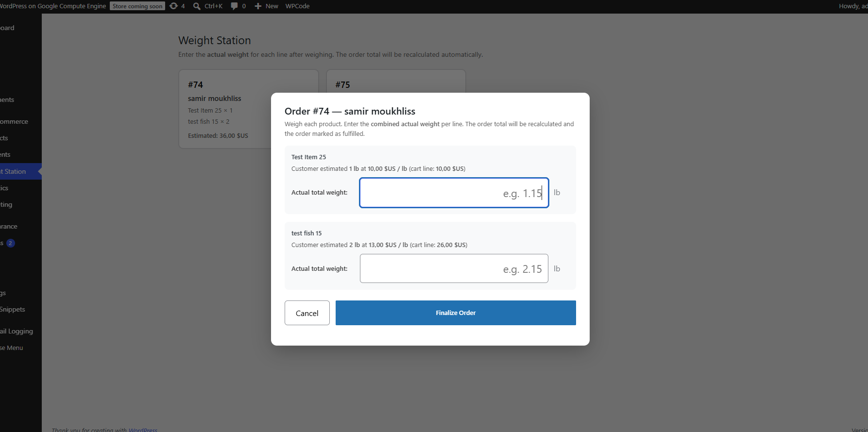The image size is (868, 432).
Task: Click the Test Item 25 product name in dialog
Action: point(309,157)
